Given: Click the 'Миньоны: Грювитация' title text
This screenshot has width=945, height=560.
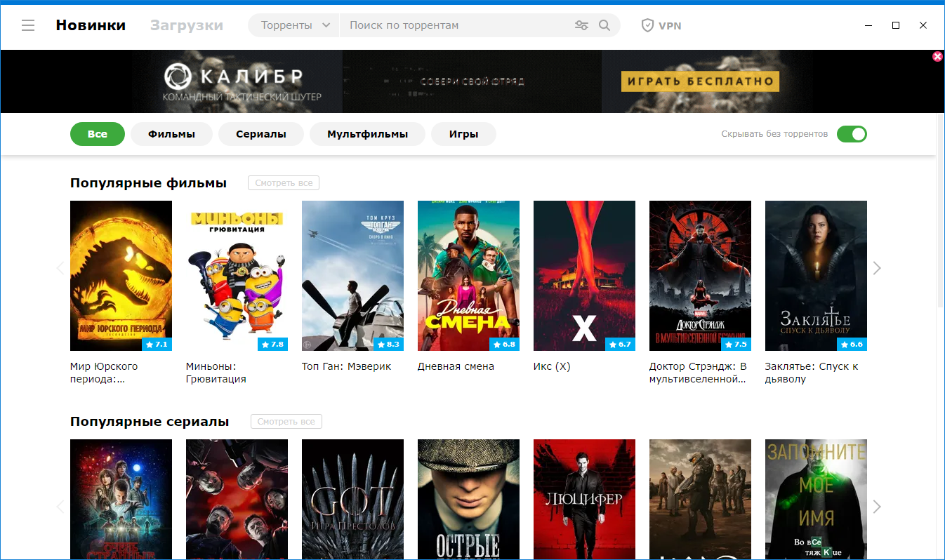Looking at the screenshot, I should [x=216, y=373].
